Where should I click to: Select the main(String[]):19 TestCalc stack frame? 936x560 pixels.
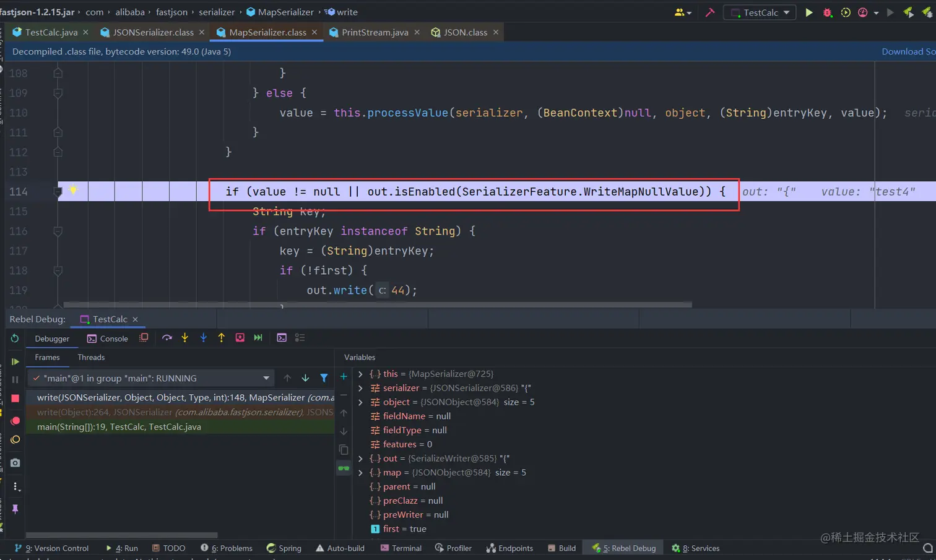point(119,427)
